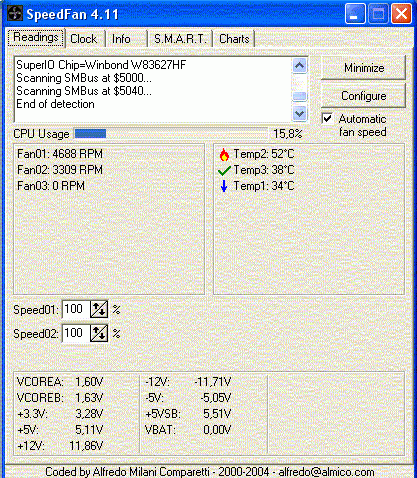Close the SpeedFan window
417x478 pixels.
tap(401, 14)
